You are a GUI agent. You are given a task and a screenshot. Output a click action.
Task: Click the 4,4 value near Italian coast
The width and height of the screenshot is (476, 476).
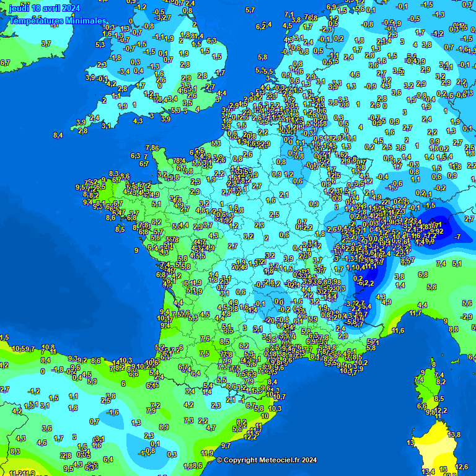point(422,305)
